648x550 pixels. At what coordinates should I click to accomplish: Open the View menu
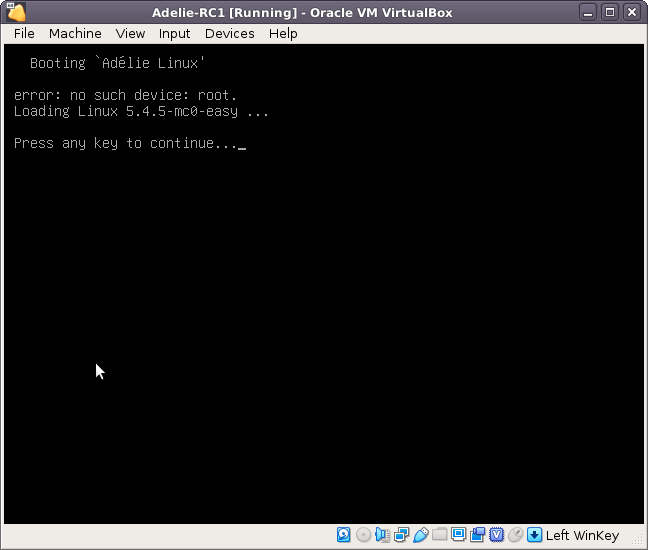point(130,33)
